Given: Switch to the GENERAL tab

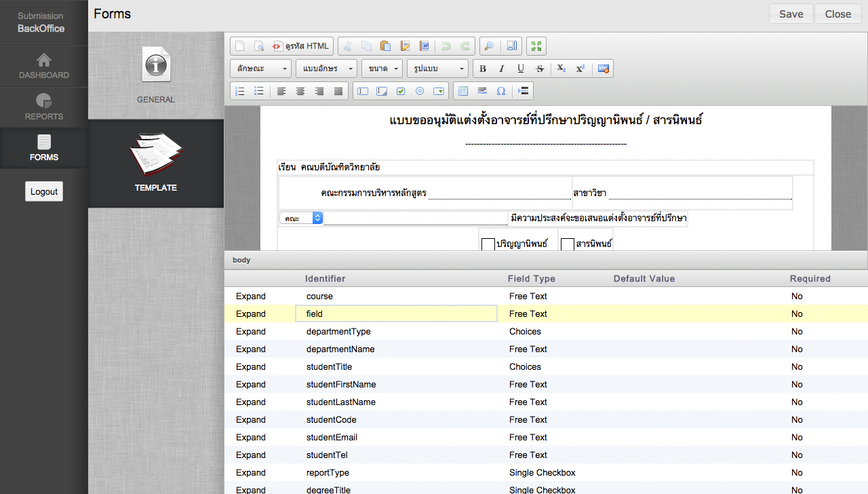Looking at the screenshot, I should click(156, 76).
